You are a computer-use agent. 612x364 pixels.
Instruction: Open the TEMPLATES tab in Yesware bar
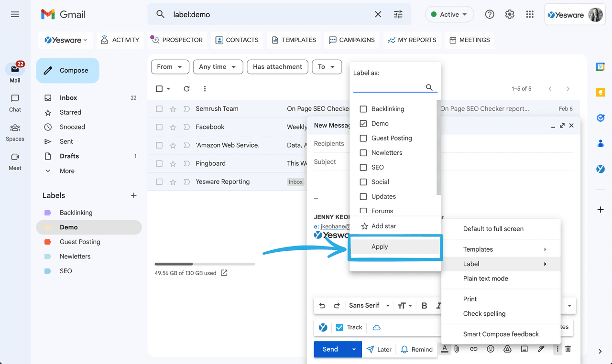(294, 40)
